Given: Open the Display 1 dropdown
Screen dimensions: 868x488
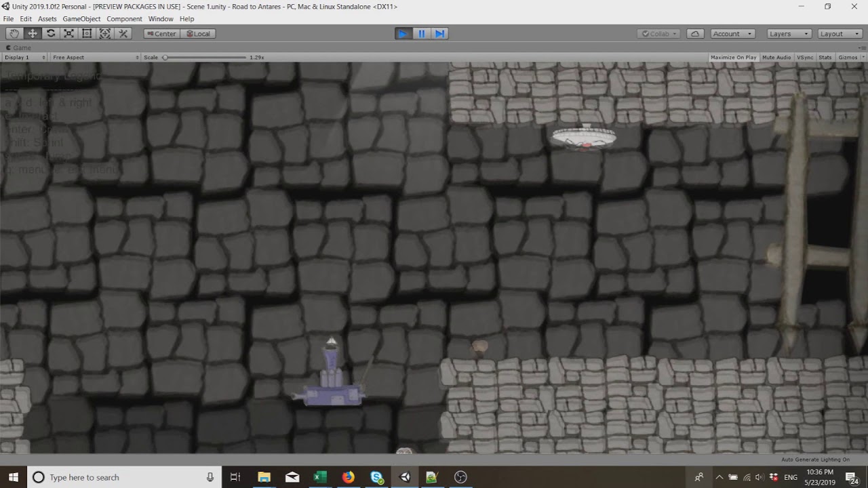Looking at the screenshot, I should coord(24,57).
